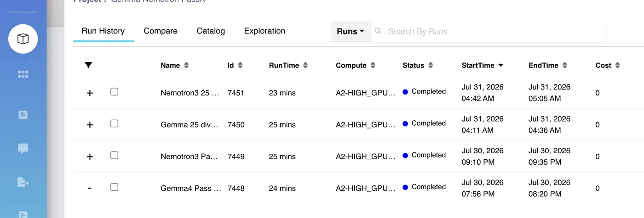Click start time Jul 30, 2026 07:56 PM

coord(483,188)
